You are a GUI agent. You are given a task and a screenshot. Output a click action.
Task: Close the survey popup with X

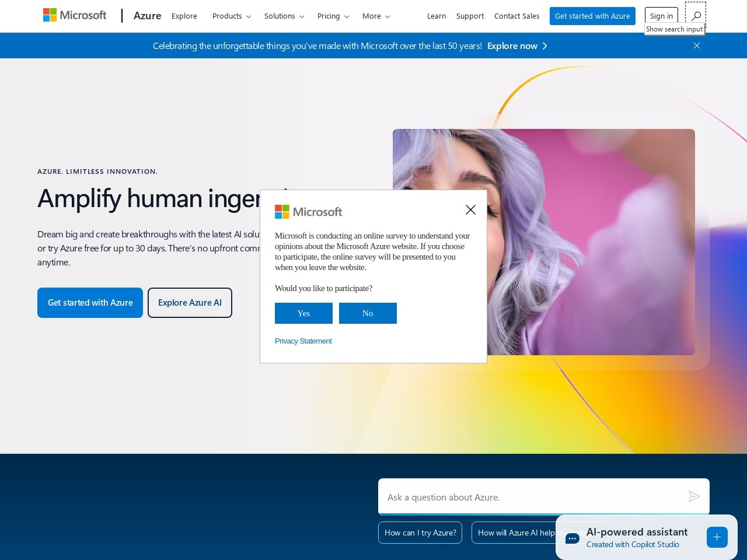pyautogui.click(x=470, y=209)
